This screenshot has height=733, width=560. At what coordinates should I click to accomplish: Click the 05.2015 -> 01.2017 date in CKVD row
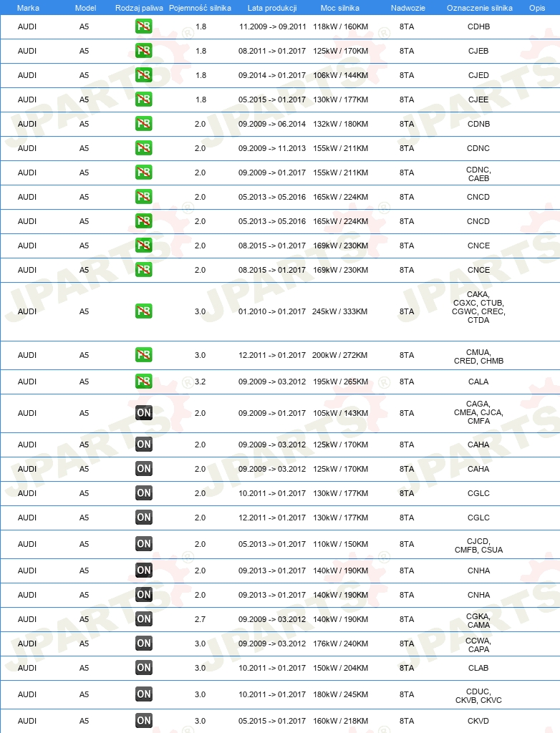click(272, 721)
